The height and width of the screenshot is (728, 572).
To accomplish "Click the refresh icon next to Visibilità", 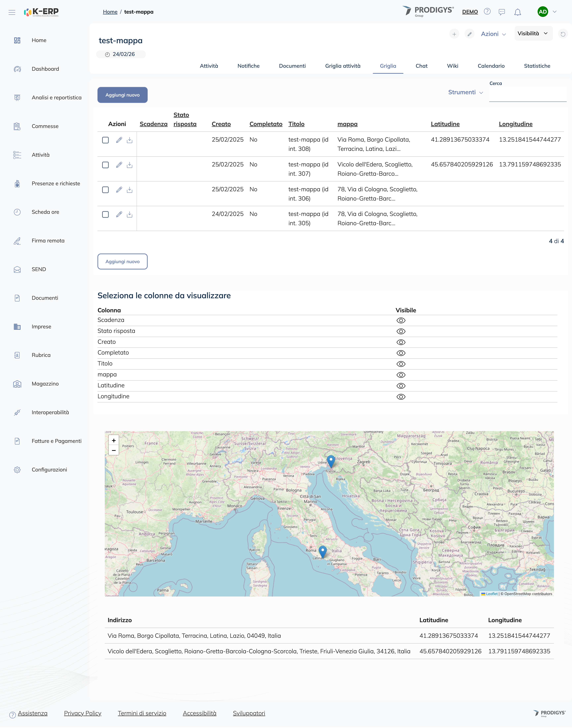I will click(563, 34).
